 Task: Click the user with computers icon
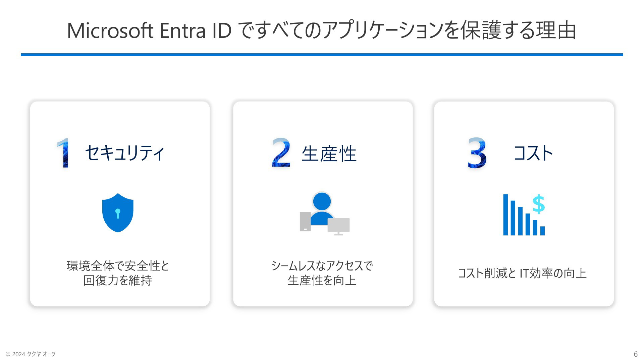[325, 214]
